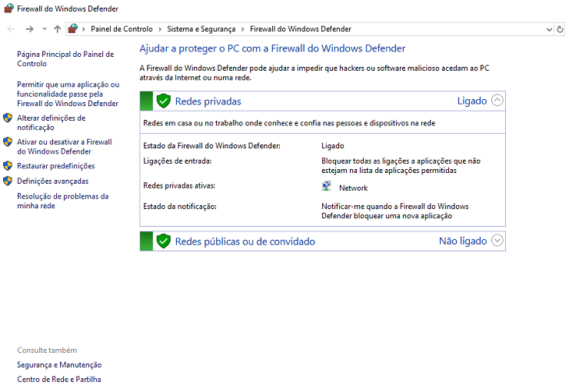Click the Estado da notificação label
The height and width of the screenshot is (392, 569).
tap(180, 206)
